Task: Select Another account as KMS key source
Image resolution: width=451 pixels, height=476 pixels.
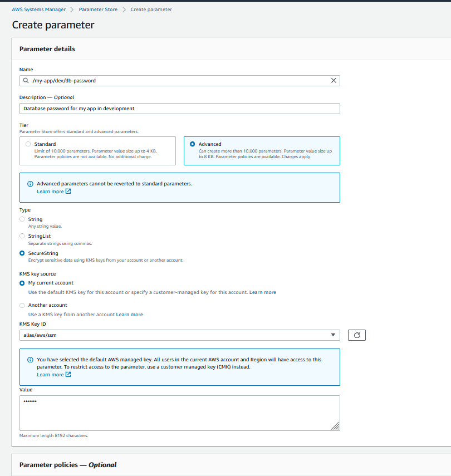Action: (x=22, y=305)
